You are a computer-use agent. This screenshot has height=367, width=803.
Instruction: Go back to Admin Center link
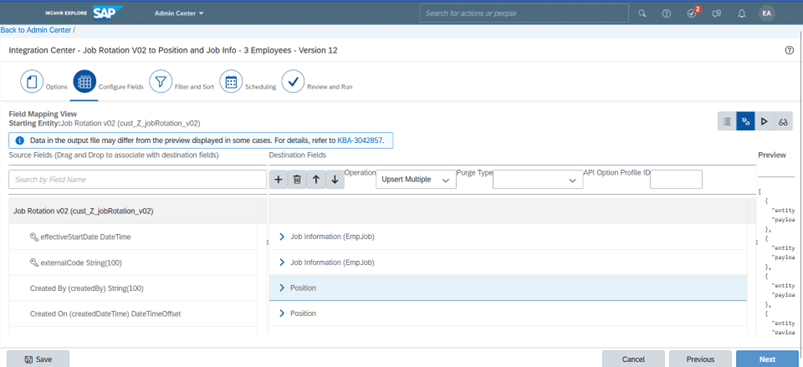coord(36,30)
